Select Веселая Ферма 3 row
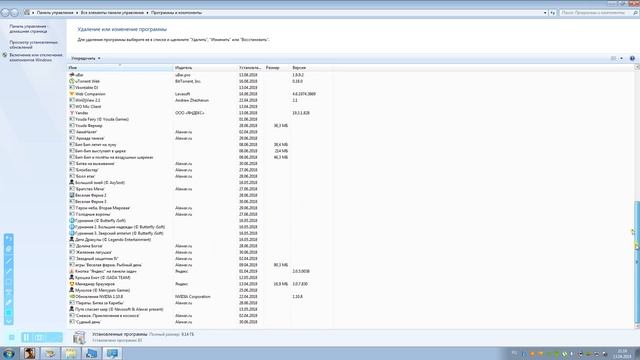The width and height of the screenshot is (640, 360). click(200, 202)
